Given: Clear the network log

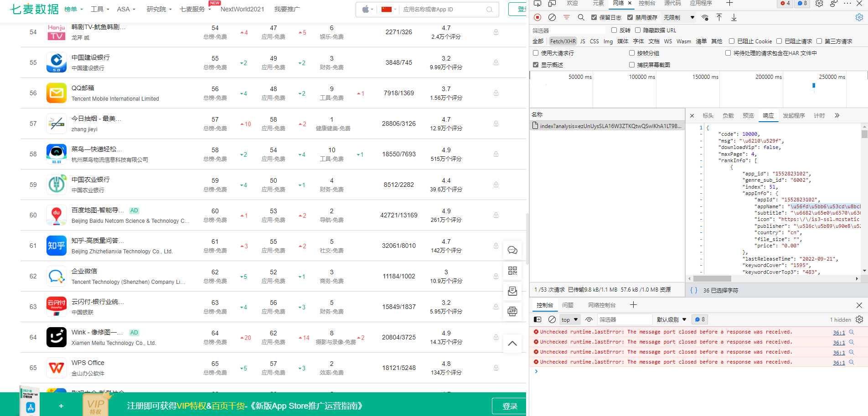Looking at the screenshot, I should [552, 17].
